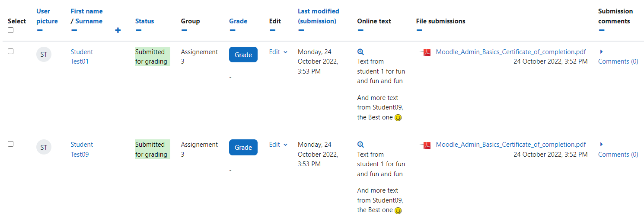Open PDF icon in Student Test01 row

(427, 52)
